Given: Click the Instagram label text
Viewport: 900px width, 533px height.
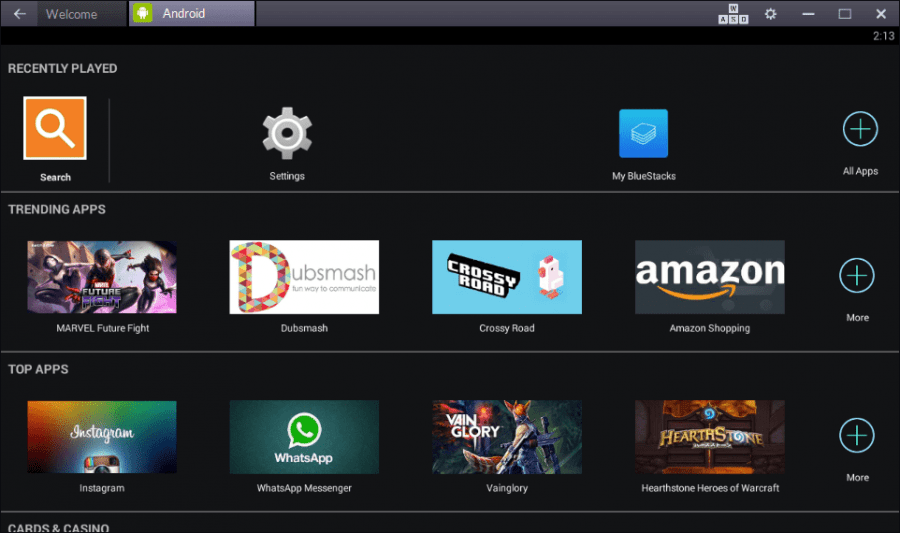Looking at the screenshot, I should point(102,488).
